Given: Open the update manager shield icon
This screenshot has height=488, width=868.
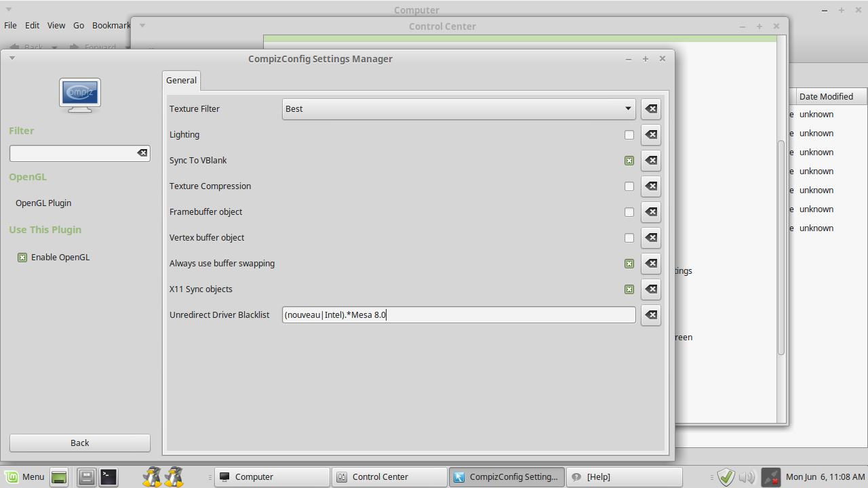Looking at the screenshot, I should point(726,477).
